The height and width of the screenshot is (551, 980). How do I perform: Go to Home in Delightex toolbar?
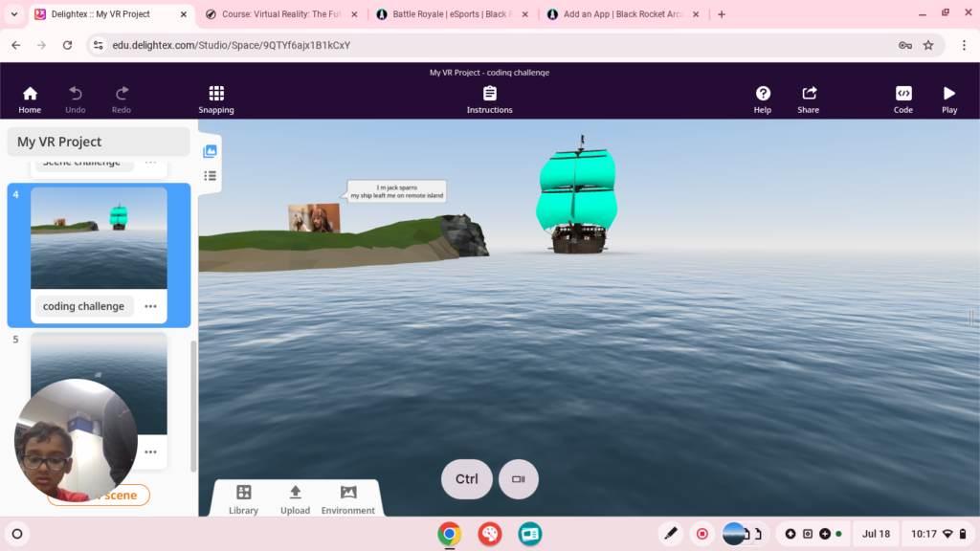coord(30,99)
